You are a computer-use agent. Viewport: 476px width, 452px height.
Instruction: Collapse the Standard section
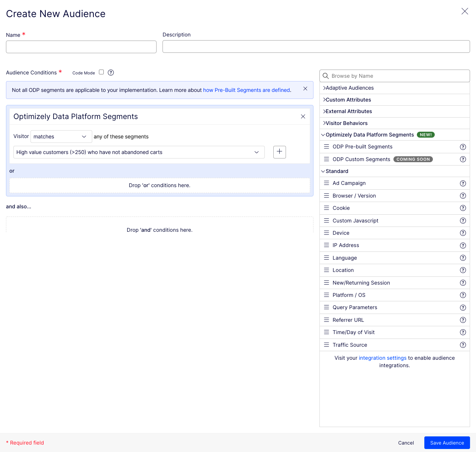coord(395,171)
